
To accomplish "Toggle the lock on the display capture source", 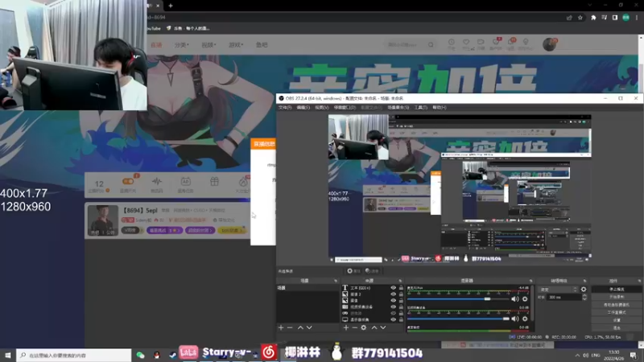I will (401, 319).
